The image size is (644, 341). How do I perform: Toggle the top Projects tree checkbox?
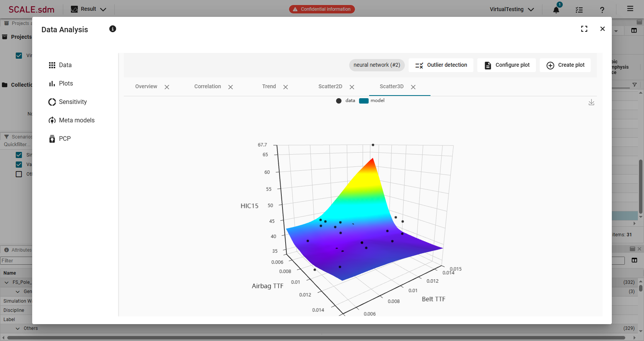19,56
